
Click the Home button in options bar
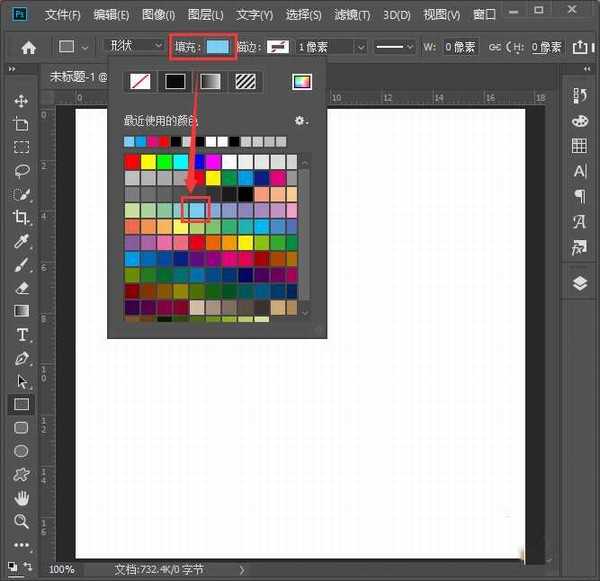28,47
